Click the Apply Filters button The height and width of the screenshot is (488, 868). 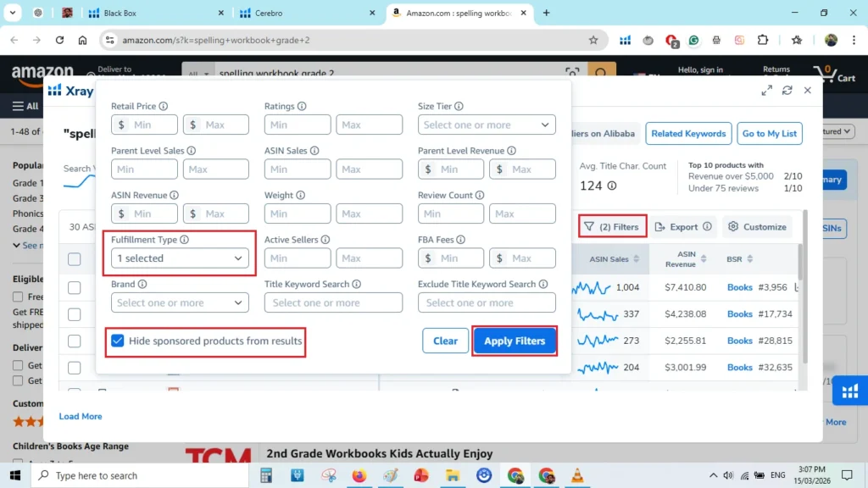pos(515,341)
